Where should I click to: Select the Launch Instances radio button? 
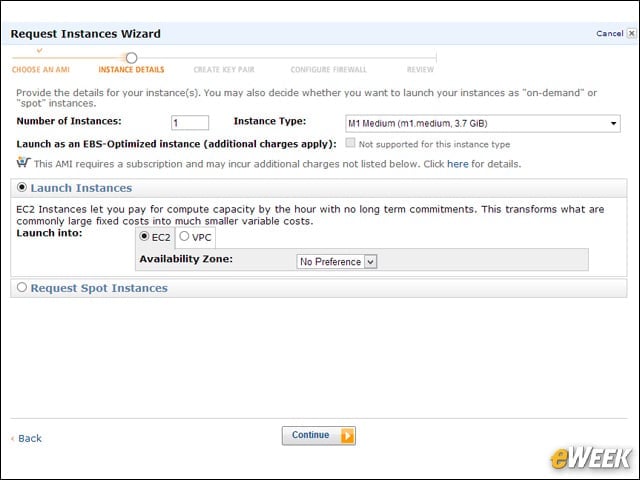pos(22,187)
